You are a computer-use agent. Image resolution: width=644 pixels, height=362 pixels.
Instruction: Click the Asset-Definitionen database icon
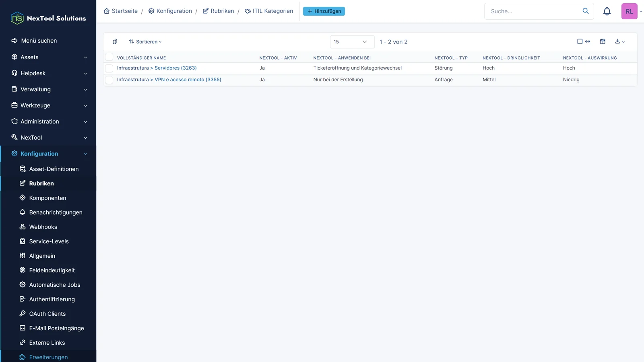pyautogui.click(x=23, y=169)
